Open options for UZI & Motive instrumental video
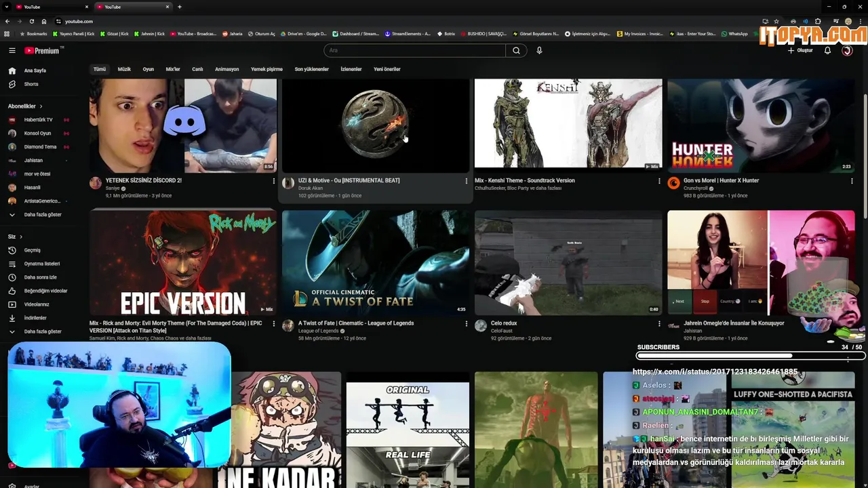Screen dimensions: 868x488 pos(466,181)
